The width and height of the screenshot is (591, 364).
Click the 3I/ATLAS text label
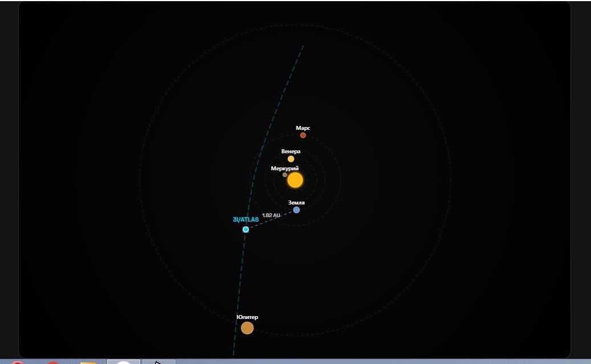coord(246,220)
